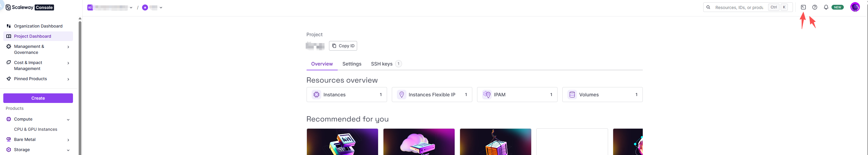Click the Create button
The image size is (868, 155).
pyautogui.click(x=38, y=98)
